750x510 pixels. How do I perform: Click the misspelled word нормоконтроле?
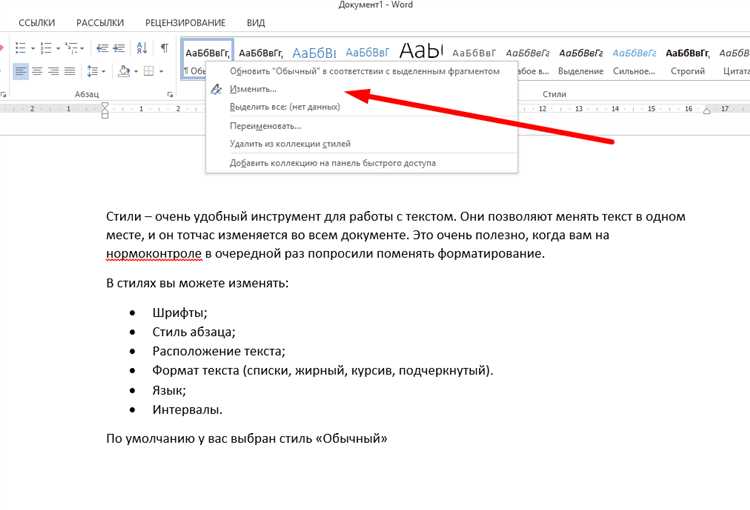(x=154, y=253)
